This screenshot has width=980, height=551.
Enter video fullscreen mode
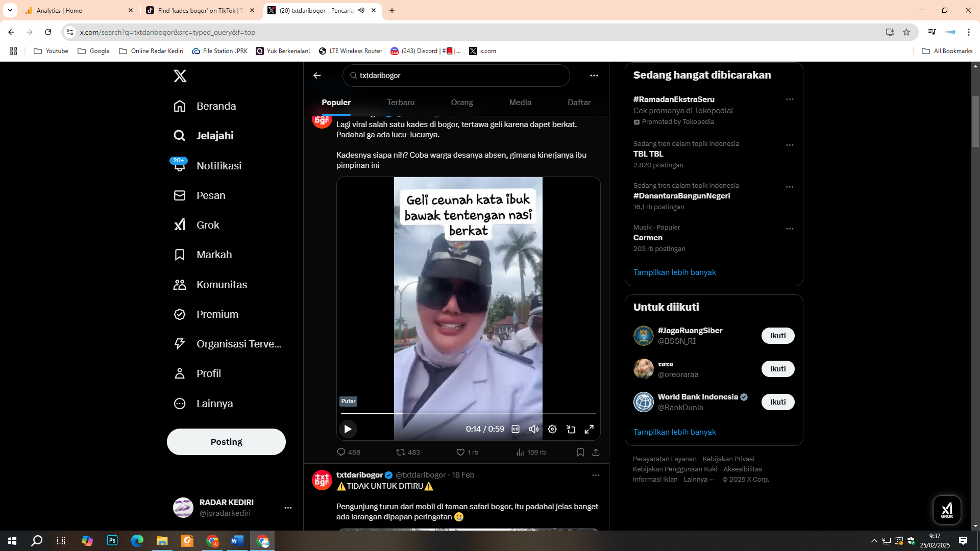pos(589,429)
